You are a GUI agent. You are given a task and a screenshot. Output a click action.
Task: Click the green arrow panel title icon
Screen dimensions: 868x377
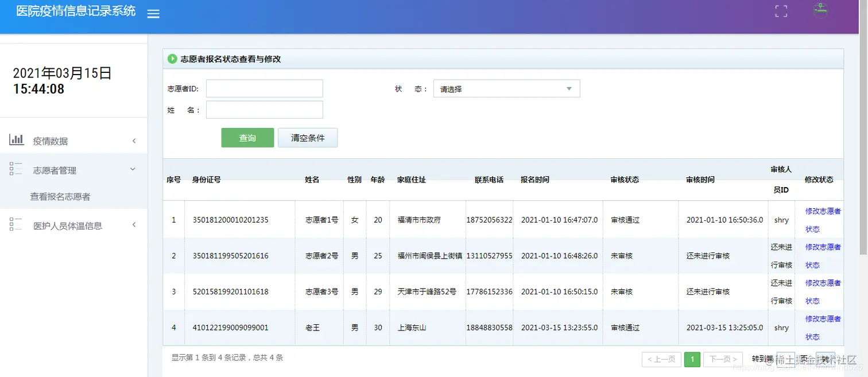[x=172, y=59]
